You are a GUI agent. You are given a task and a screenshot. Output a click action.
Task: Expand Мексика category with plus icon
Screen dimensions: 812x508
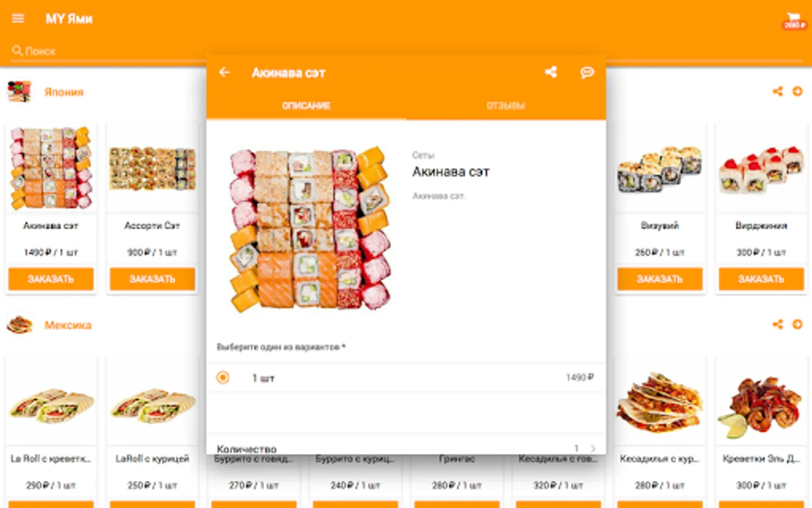pos(797,325)
